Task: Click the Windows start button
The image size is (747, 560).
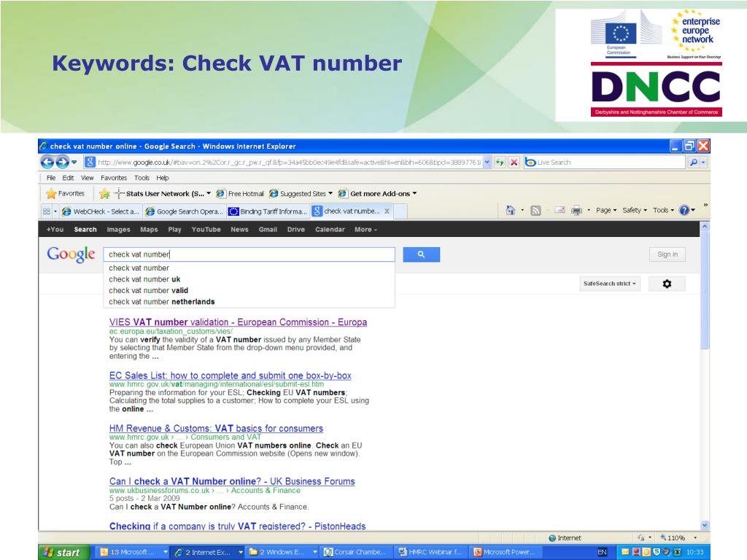Action: tap(64, 552)
